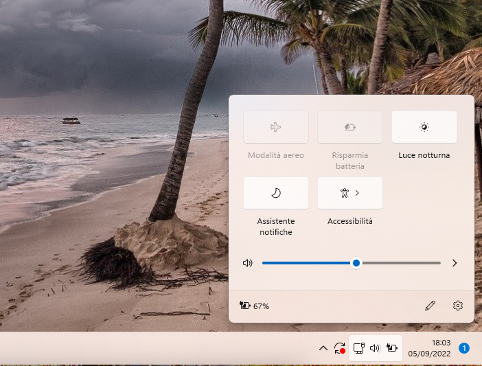
Task: Expand the Accessibilità chevron arrow
Action: pyautogui.click(x=357, y=193)
